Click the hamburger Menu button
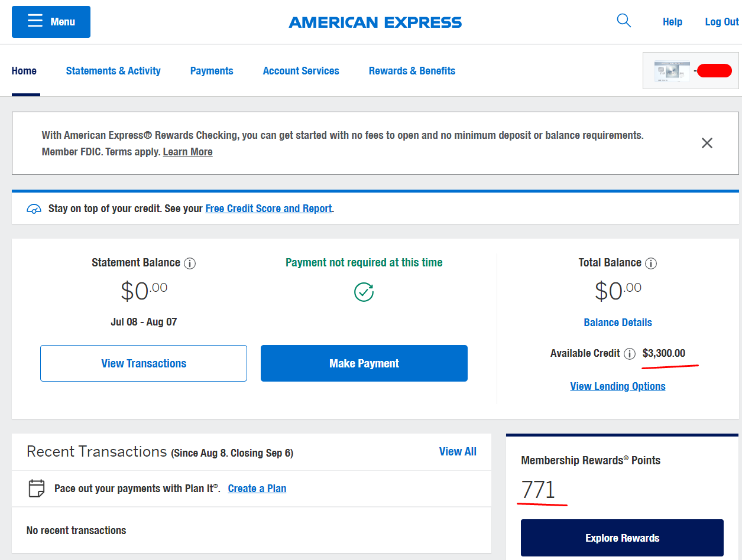 pos(51,22)
